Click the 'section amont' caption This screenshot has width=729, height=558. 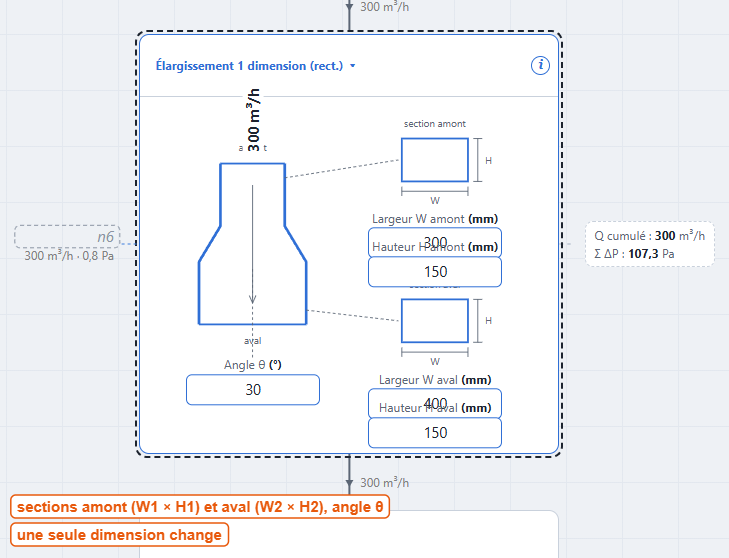point(435,124)
